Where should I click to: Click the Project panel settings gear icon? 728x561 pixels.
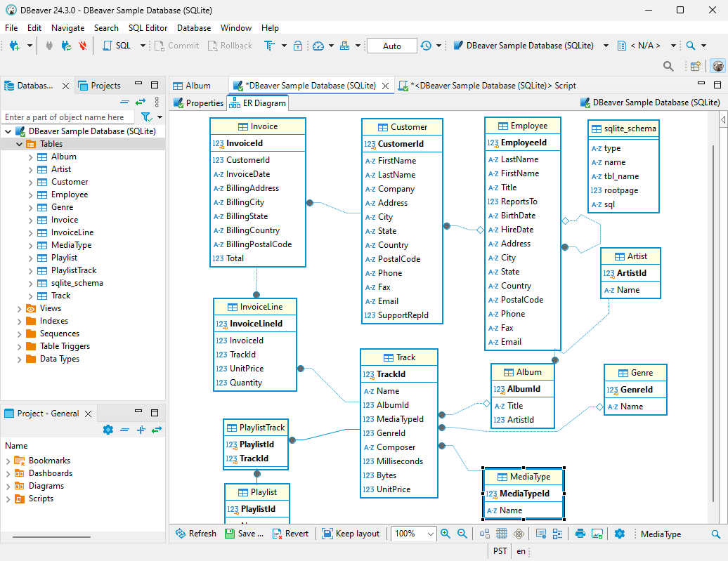(x=108, y=430)
